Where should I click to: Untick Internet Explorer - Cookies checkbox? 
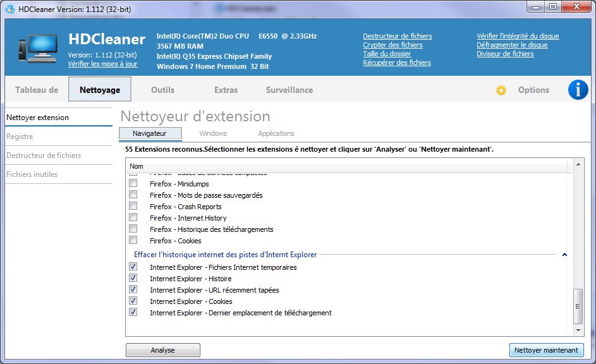coord(133,301)
